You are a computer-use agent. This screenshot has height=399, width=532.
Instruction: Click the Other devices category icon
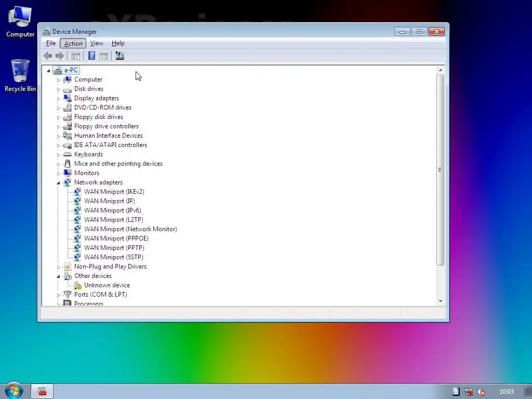point(68,276)
